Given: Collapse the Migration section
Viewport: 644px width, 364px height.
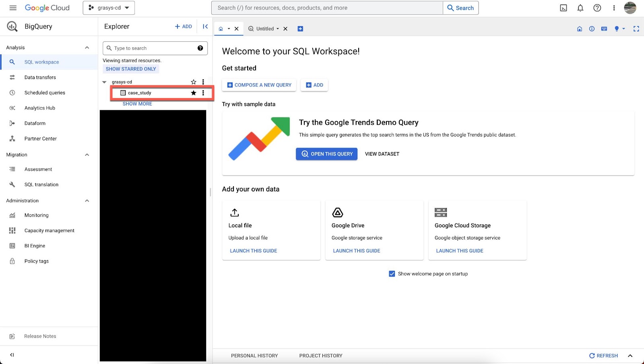Looking at the screenshot, I should [x=87, y=154].
